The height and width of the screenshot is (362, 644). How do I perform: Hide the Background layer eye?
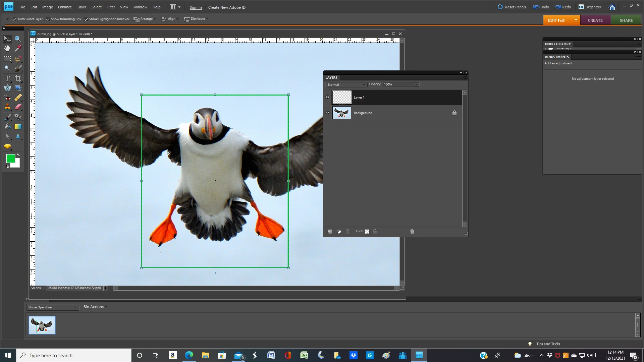327,113
